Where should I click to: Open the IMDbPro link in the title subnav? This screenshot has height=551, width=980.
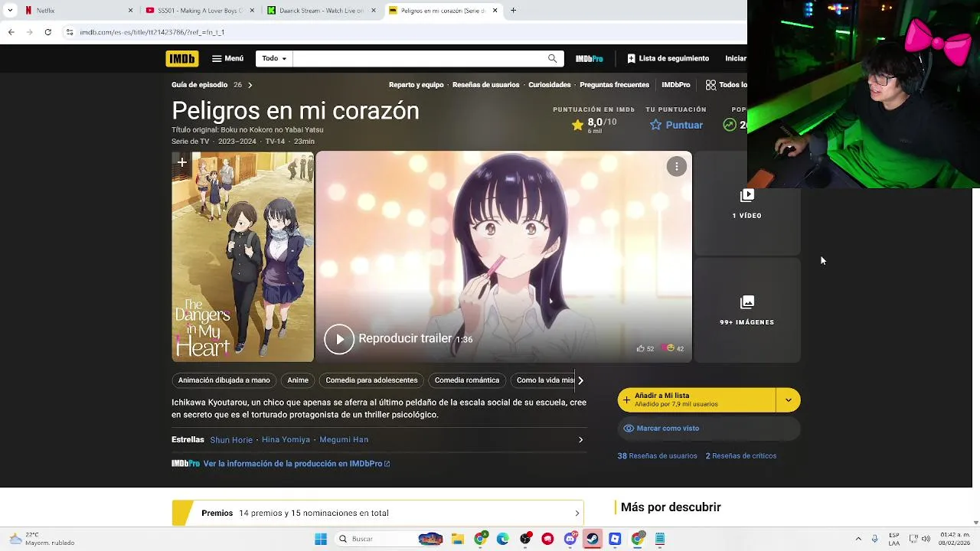pos(676,85)
